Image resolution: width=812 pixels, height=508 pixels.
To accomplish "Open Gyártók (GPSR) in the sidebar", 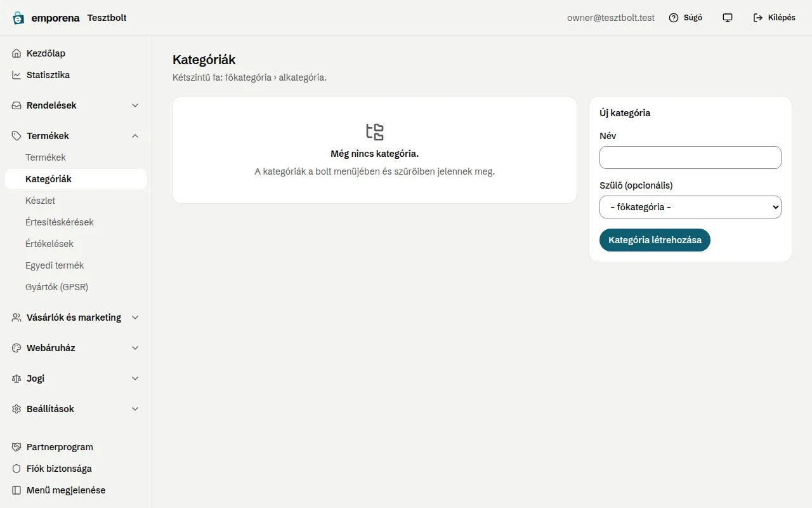I will click(76, 287).
